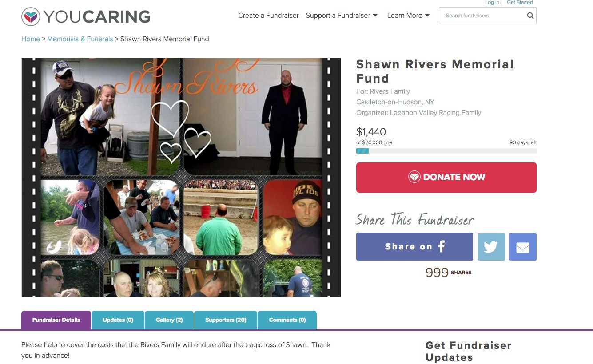Viewport: 593px width, 364px height.
Task: Open the Comments (0) tab
Action: [287, 320]
